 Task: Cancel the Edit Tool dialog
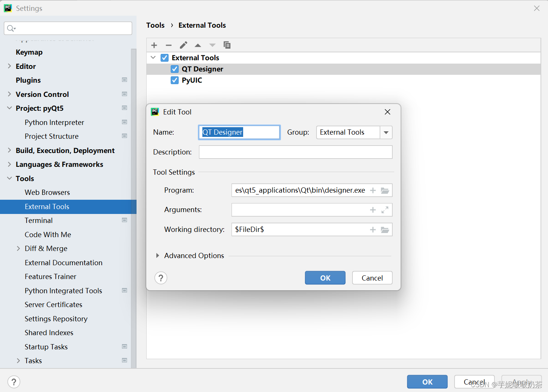[372, 278]
